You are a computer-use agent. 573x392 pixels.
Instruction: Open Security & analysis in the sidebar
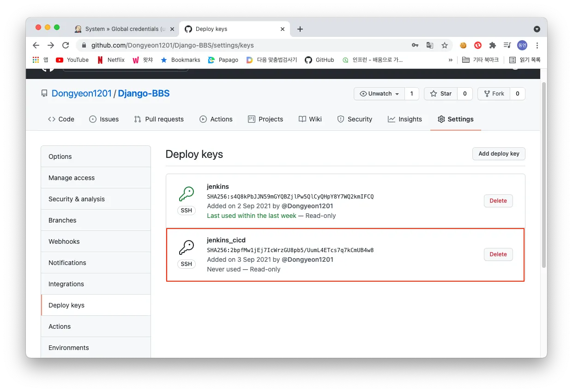pos(96,199)
